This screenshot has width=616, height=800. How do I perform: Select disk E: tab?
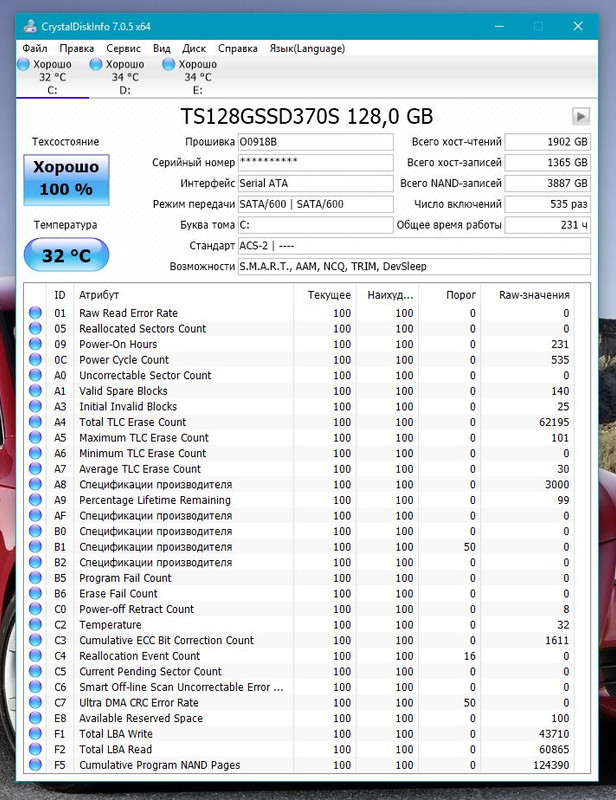click(x=198, y=77)
